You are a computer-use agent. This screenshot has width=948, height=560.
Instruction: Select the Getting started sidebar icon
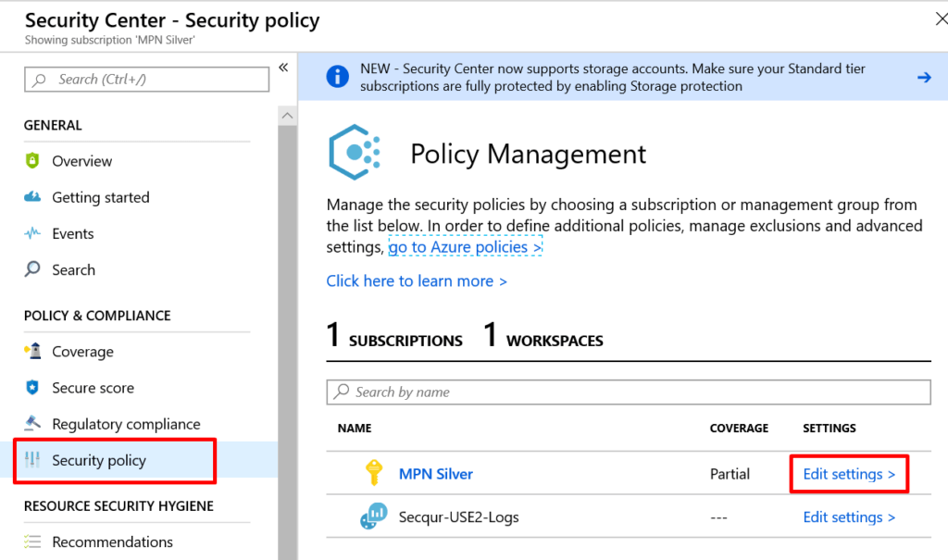pyautogui.click(x=33, y=197)
